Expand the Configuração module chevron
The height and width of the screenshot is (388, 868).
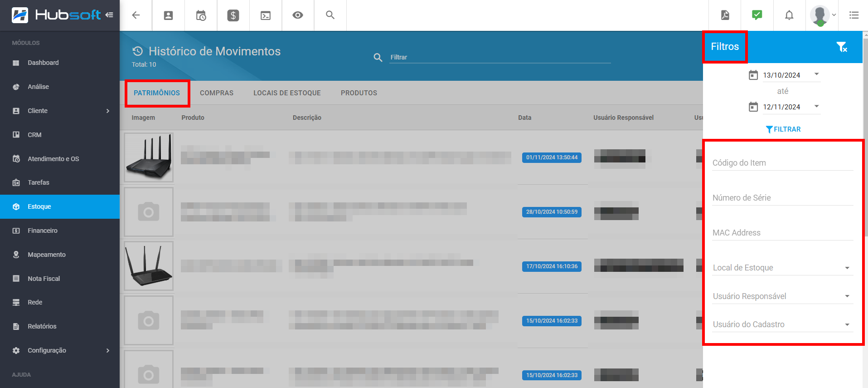[x=108, y=350]
